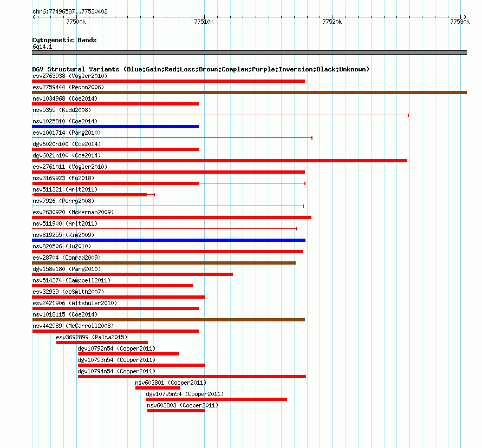Viewport: 482px width, 448px height.
Task: Select the blue gain bar of nsv819255
Action: (169, 240)
